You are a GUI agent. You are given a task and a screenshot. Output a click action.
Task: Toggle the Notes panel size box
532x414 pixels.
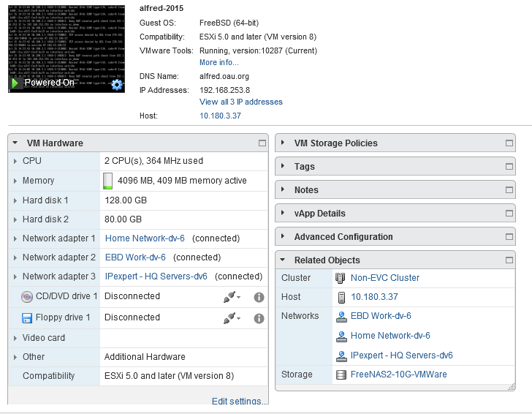click(x=509, y=190)
